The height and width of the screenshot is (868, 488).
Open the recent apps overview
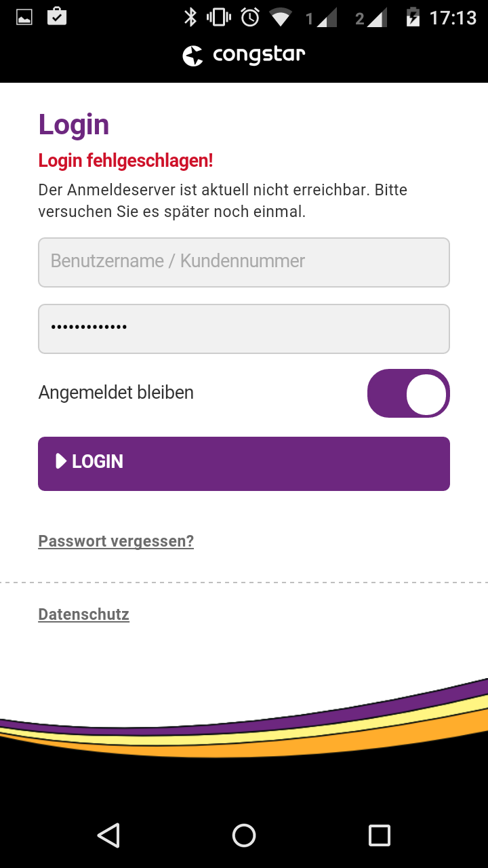(x=380, y=835)
